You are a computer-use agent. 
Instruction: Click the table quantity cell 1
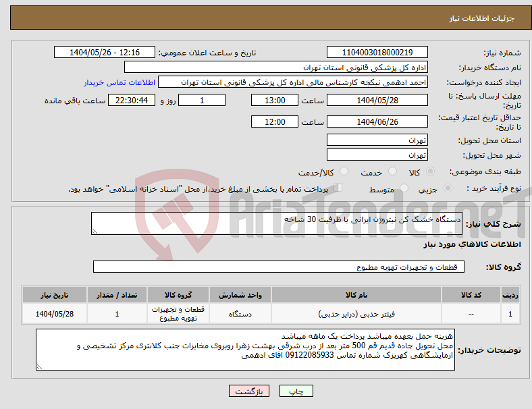click(x=117, y=314)
